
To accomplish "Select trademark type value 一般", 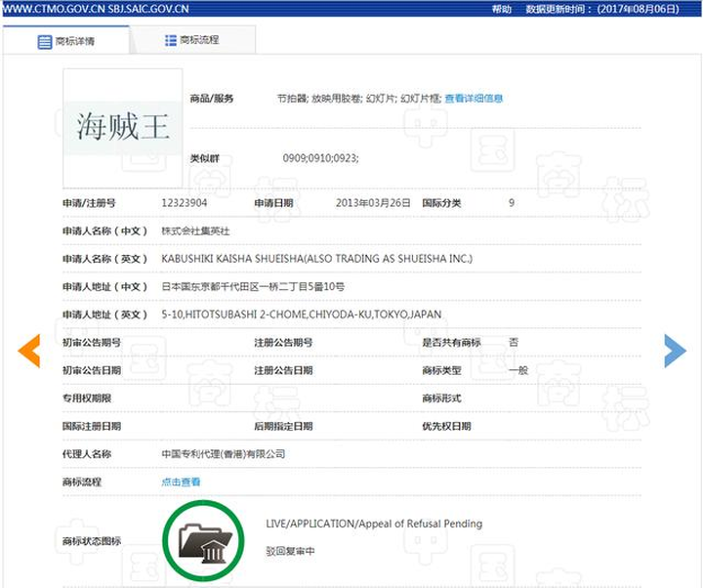I will point(518,370).
